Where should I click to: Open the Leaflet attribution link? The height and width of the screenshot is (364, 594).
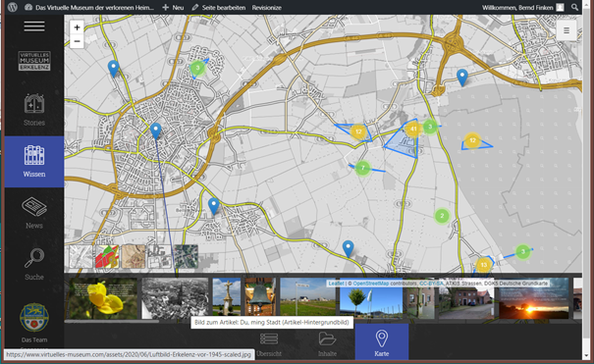(336, 283)
